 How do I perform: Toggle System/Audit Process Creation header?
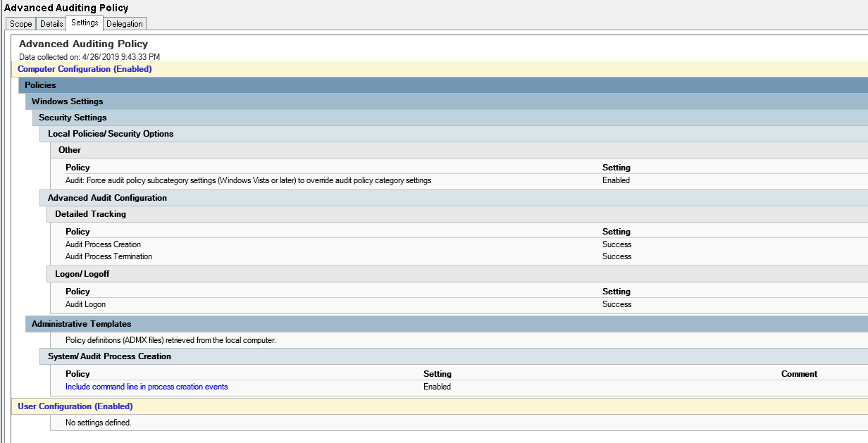click(109, 356)
